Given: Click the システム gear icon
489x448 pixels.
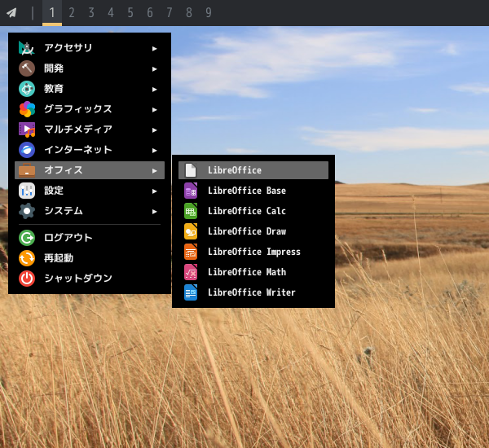Looking at the screenshot, I should pos(27,211).
